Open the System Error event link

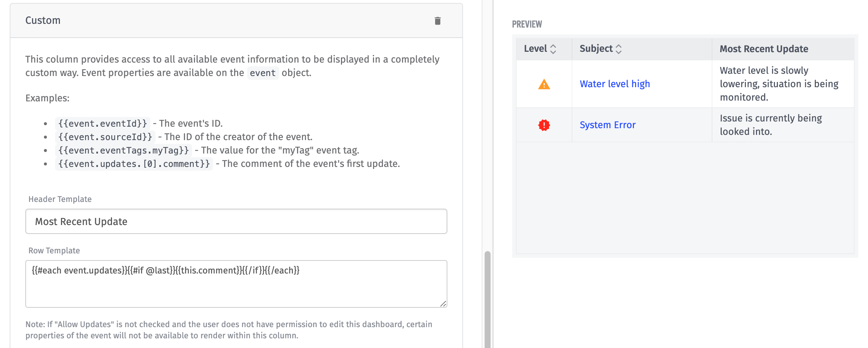[x=607, y=125]
